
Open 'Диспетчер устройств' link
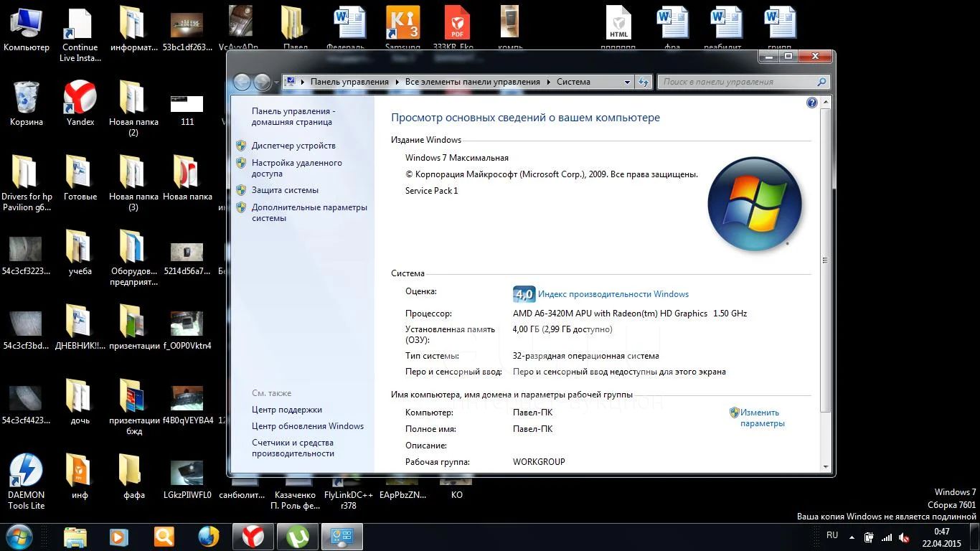click(x=293, y=146)
